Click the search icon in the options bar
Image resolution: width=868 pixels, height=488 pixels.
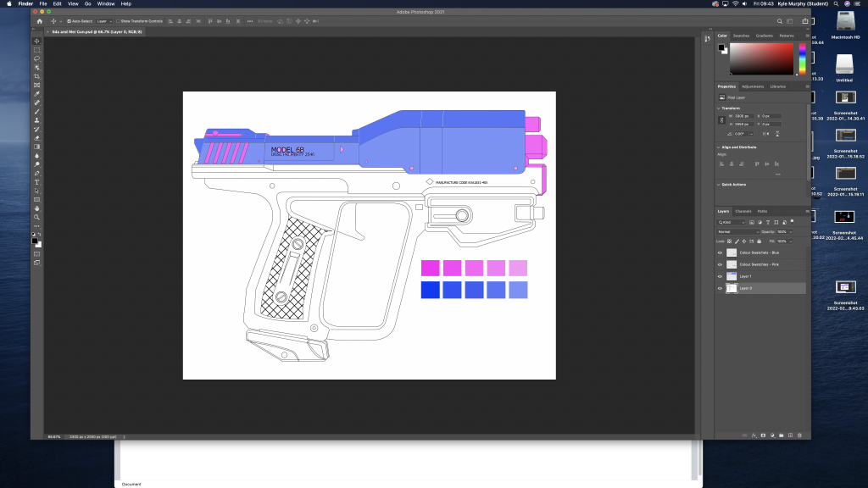(780, 21)
